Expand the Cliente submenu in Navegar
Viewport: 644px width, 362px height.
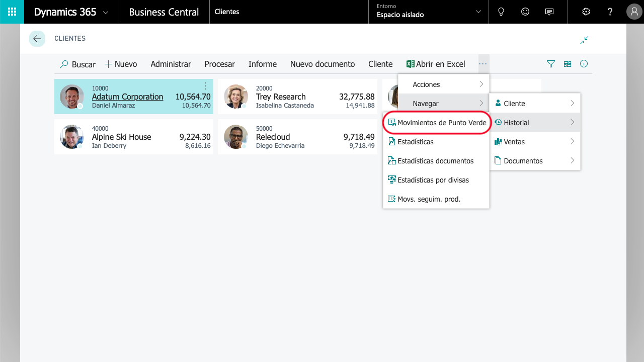click(x=535, y=104)
